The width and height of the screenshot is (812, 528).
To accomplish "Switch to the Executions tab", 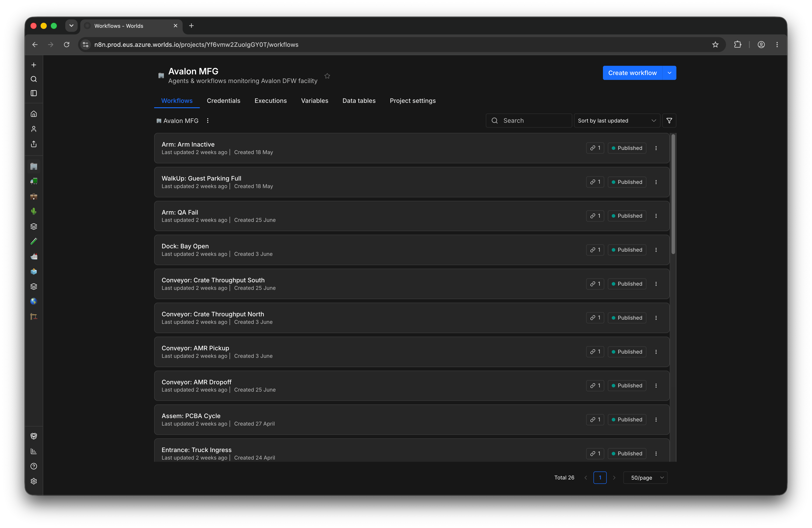I will [271, 101].
